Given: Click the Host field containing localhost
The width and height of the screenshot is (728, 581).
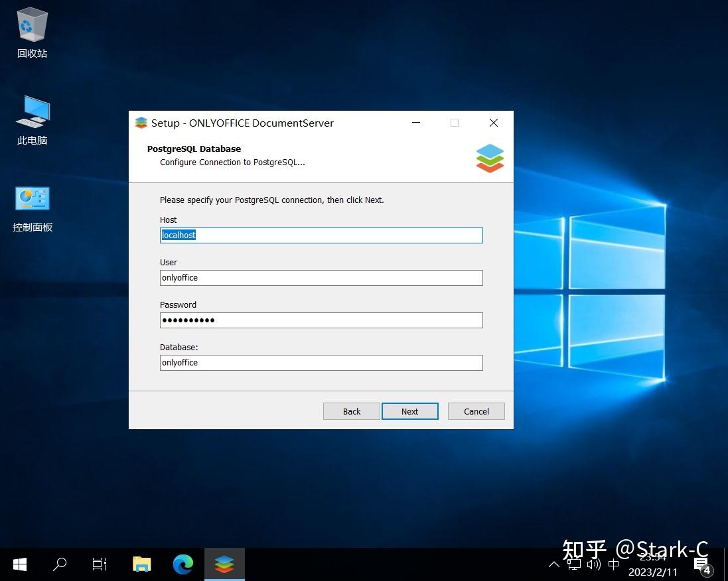Looking at the screenshot, I should tap(321, 235).
